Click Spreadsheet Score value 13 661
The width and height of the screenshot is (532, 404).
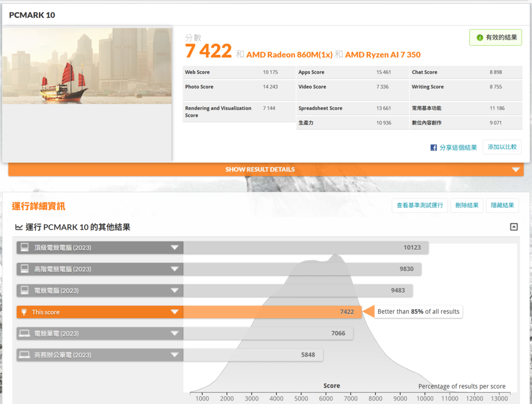383,108
